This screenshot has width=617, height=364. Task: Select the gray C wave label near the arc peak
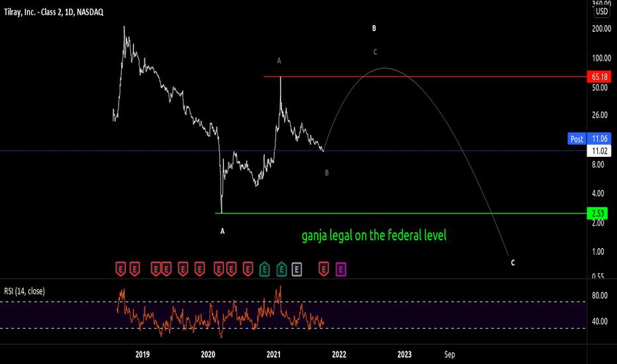click(375, 52)
